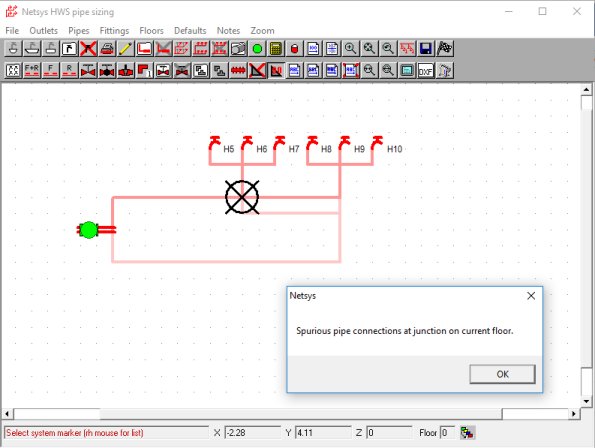Click the X coordinate input field
The image size is (595, 448).
pyautogui.click(x=252, y=433)
